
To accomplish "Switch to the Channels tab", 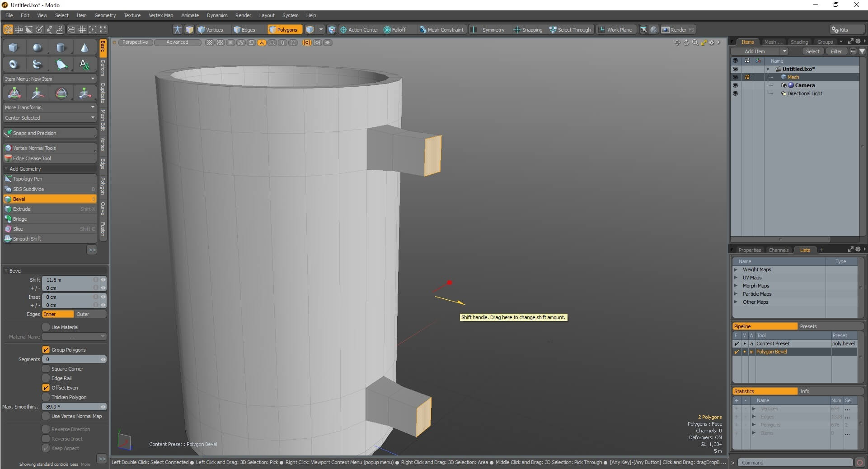I will 778,250.
